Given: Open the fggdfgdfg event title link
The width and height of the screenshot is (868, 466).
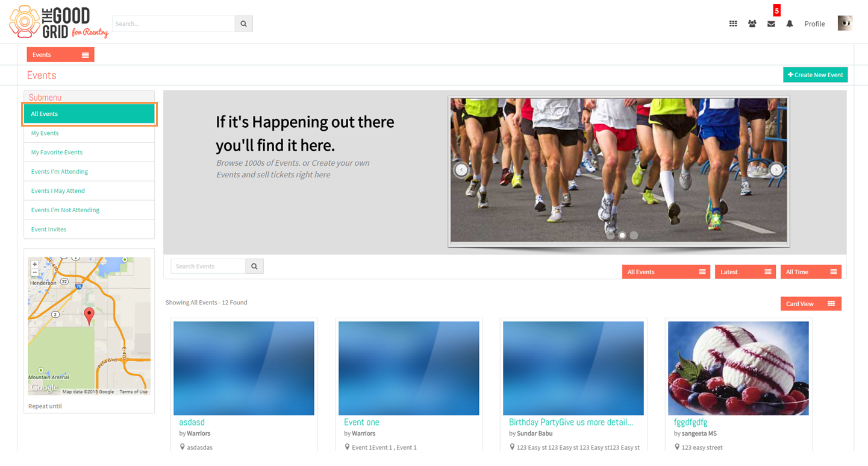Looking at the screenshot, I should coord(690,422).
